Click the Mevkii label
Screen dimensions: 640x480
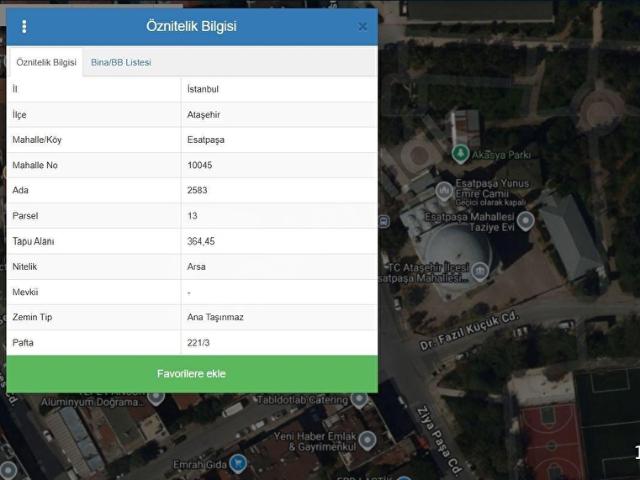click(x=25, y=292)
